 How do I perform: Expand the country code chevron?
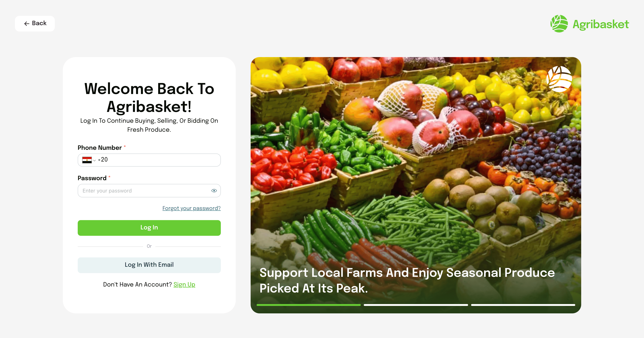click(x=94, y=160)
